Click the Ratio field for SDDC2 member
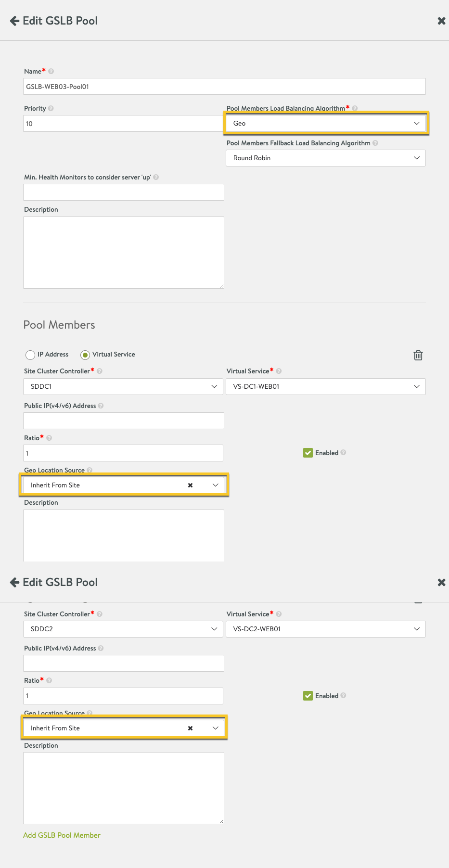This screenshot has width=449, height=868. pos(123,696)
